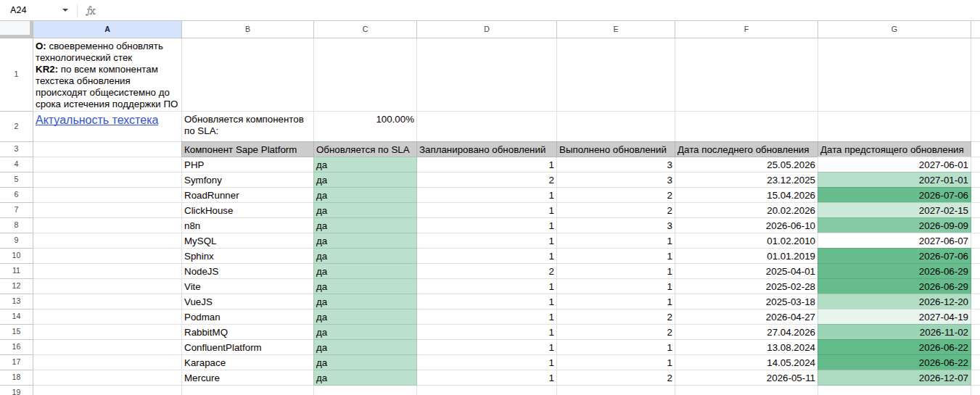The height and width of the screenshot is (395, 980).
Task: Click the 2026-12-07 upcoming update cell
Action: tap(894, 378)
